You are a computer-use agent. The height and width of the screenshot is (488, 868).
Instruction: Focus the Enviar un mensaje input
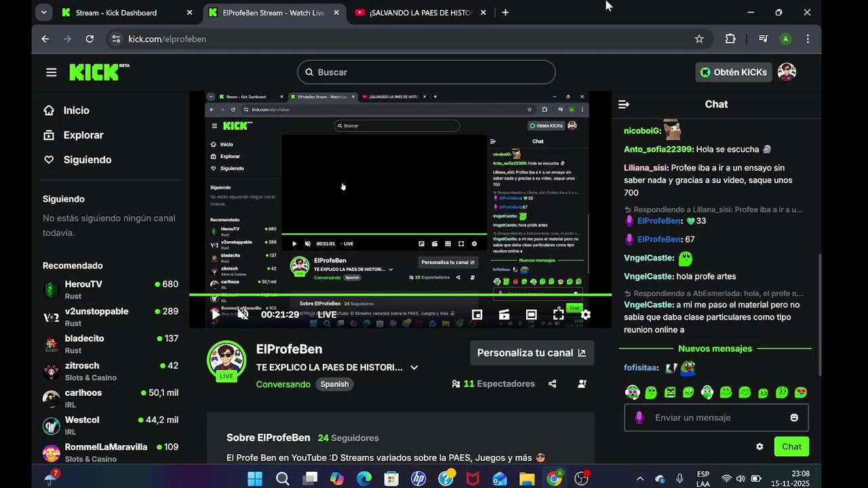(716, 418)
